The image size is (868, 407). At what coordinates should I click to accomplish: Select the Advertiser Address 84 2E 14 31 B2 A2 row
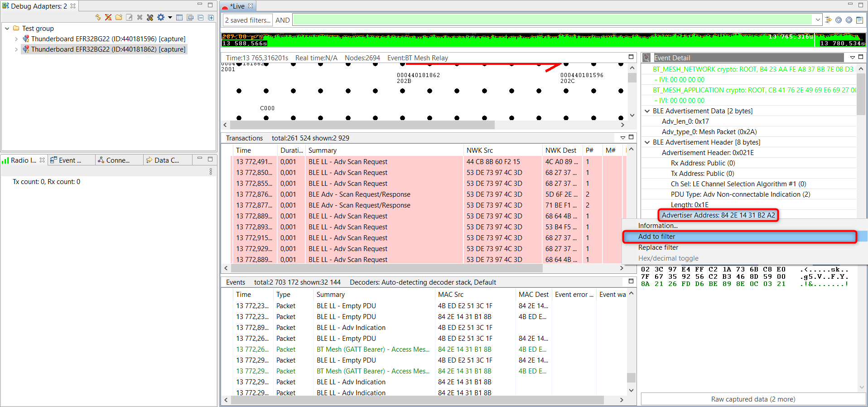pos(718,215)
